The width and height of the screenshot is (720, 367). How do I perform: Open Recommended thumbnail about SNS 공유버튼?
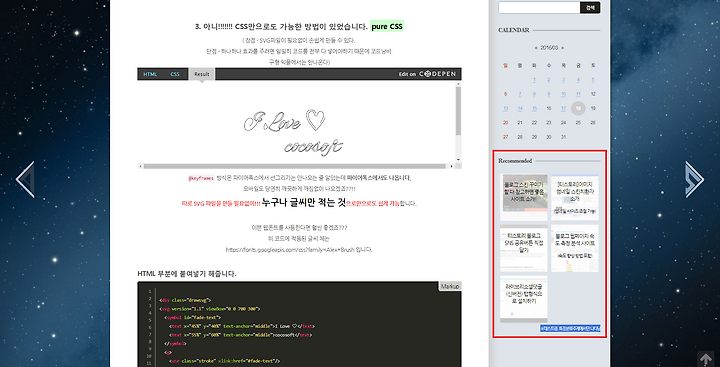pos(524,248)
